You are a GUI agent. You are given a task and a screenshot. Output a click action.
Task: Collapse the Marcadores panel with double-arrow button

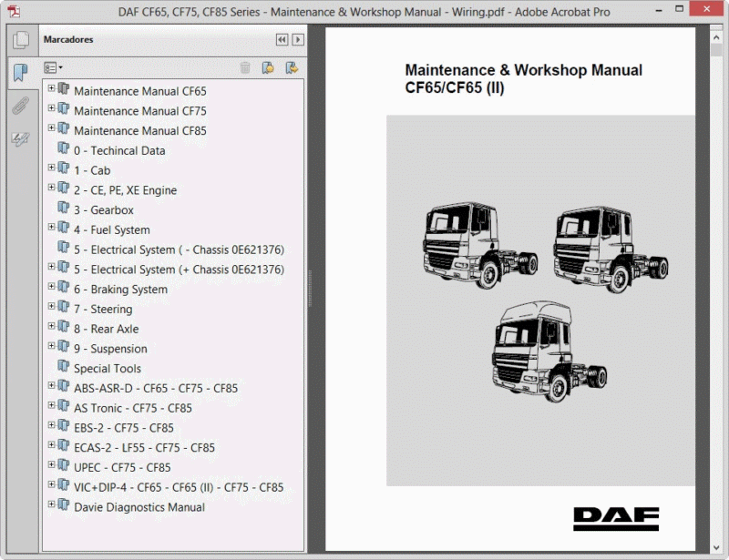282,39
